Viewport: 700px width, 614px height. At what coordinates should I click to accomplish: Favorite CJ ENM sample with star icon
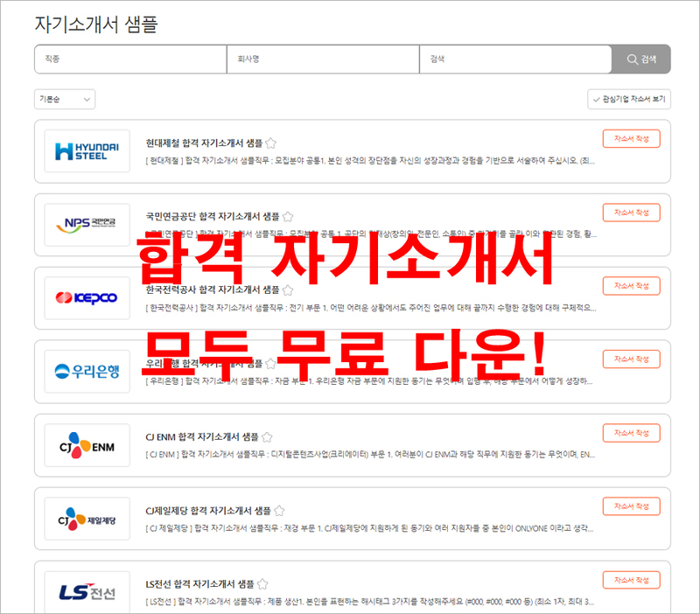coord(267,436)
